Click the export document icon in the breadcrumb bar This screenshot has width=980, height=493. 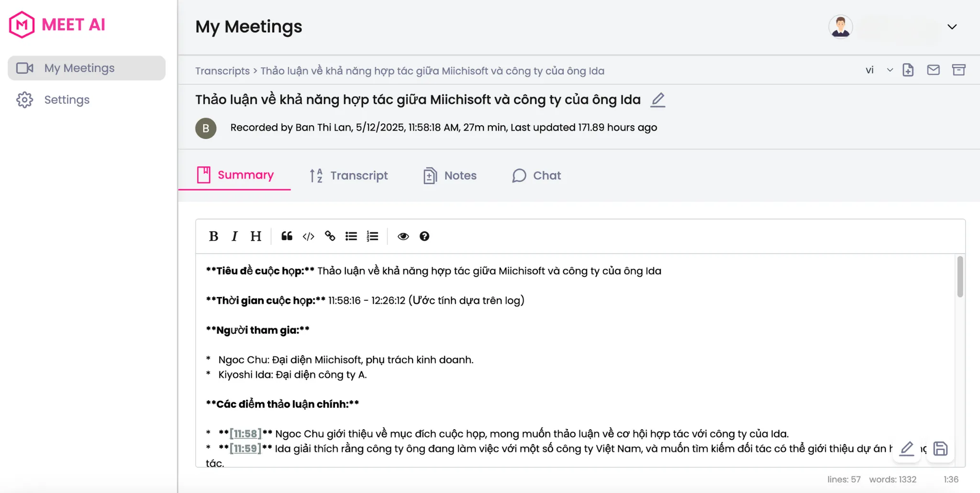908,70
